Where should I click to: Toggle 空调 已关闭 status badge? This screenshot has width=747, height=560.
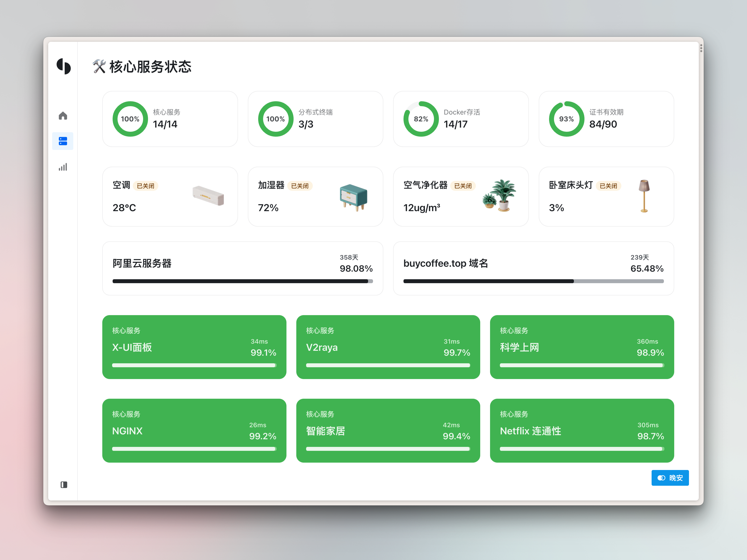[146, 186]
